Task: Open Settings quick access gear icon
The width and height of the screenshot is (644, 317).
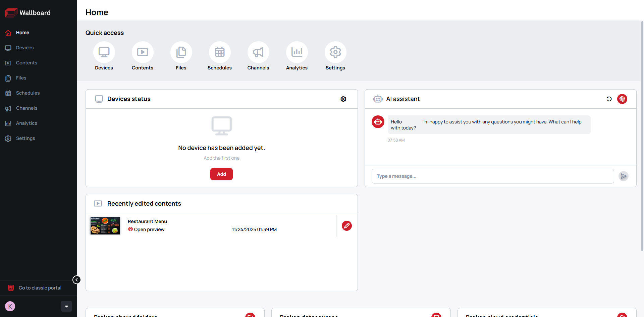Action: tap(335, 52)
